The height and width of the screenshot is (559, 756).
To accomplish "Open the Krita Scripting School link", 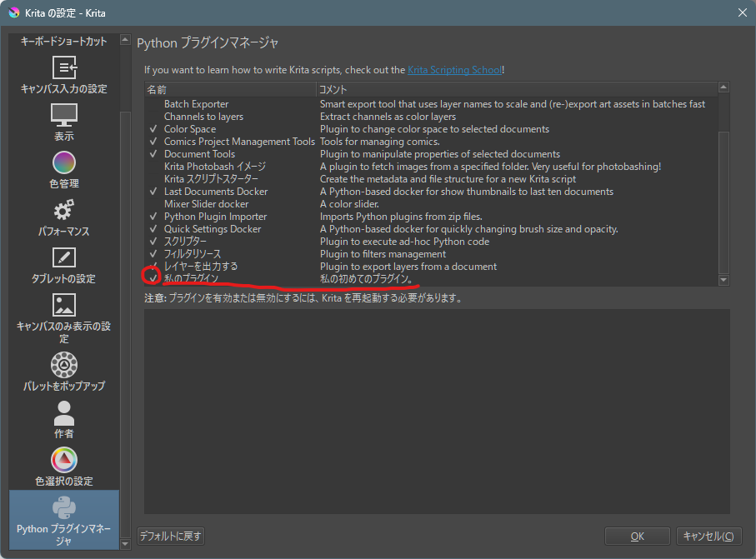I will (x=454, y=70).
